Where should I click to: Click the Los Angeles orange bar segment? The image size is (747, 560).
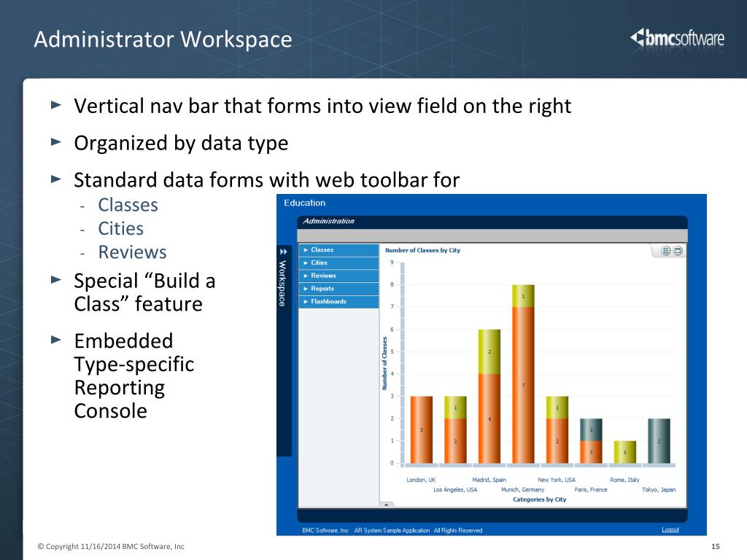click(455, 441)
